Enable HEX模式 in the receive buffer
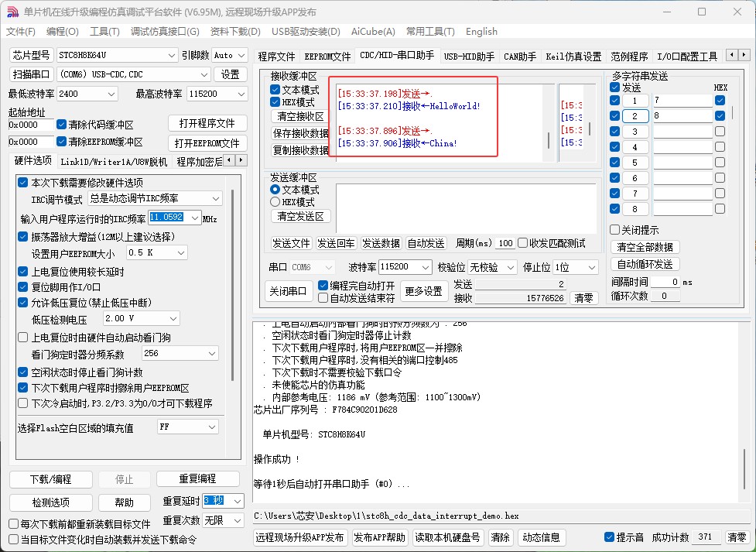This screenshot has height=552, width=756. click(x=275, y=102)
